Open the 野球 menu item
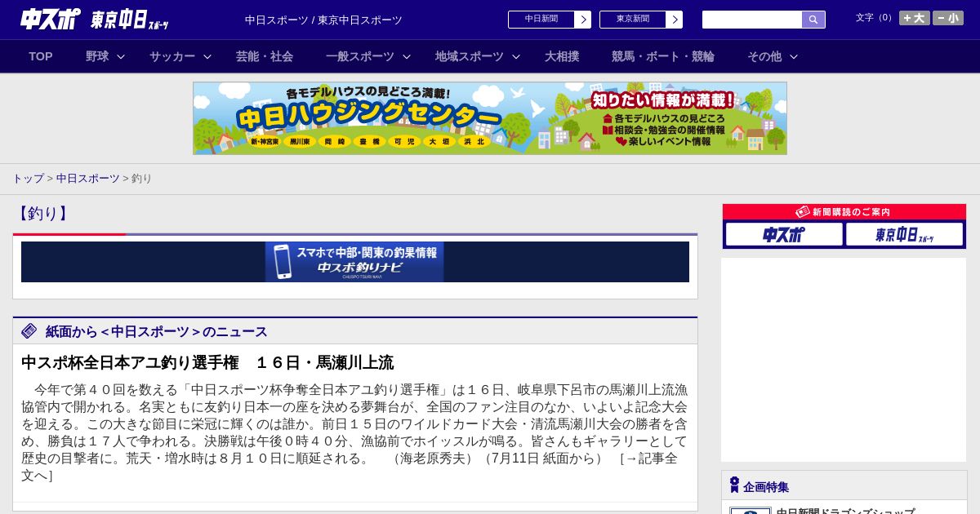Image resolution: width=980 pixels, height=514 pixels. tap(97, 56)
